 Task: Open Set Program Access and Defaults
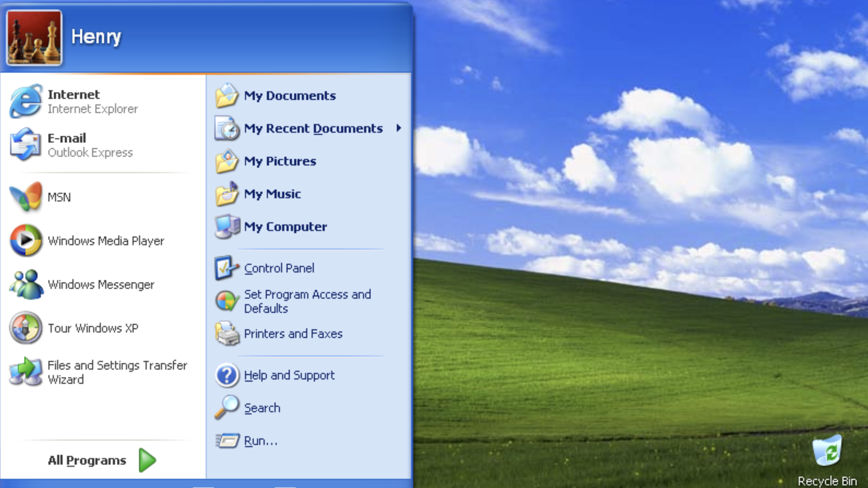(308, 301)
